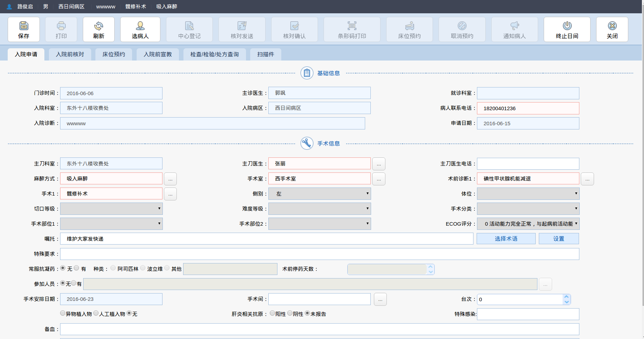The image size is (644, 339).
Task: Open the 切口等级 dropdown
Action: pos(111,209)
